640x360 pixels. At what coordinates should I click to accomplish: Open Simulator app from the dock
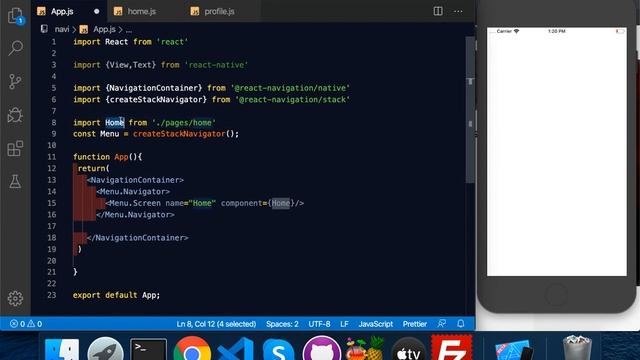[513, 350]
